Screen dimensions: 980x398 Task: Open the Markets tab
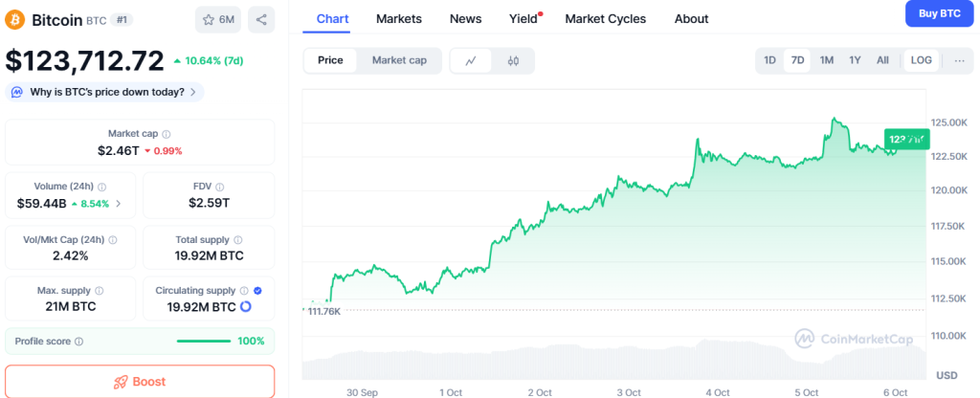[x=398, y=18]
